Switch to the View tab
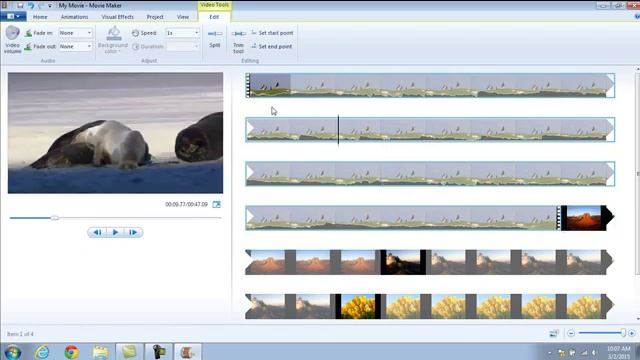 coord(183,17)
